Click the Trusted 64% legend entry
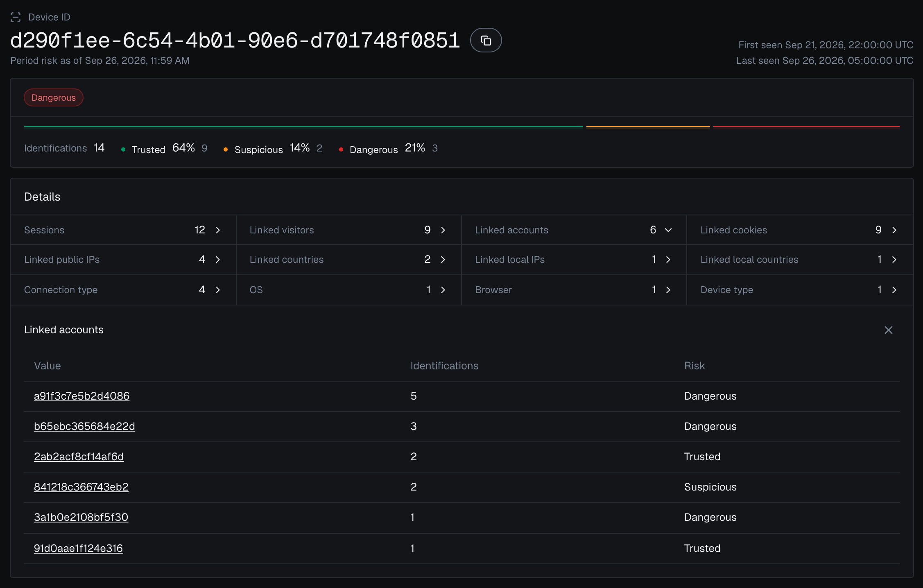The image size is (923, 588). [164, 148]
